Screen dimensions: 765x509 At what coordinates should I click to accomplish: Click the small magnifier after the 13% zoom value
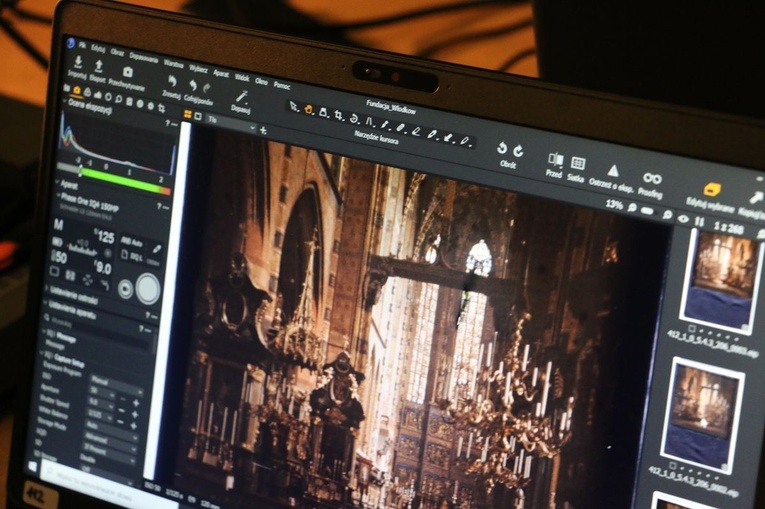click(632, 208)
